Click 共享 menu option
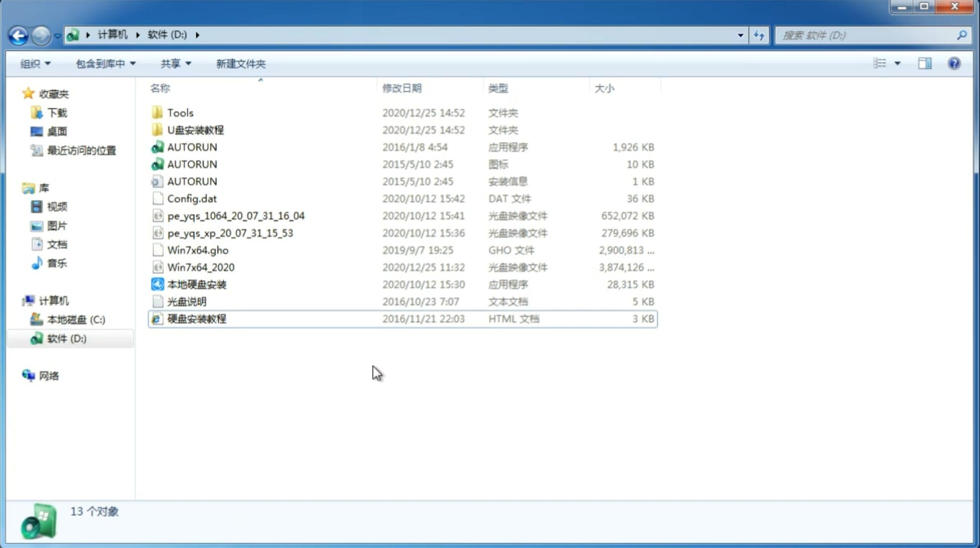Image resolution: width=980 pixels, height=548 pixels. tap(172, 63)
